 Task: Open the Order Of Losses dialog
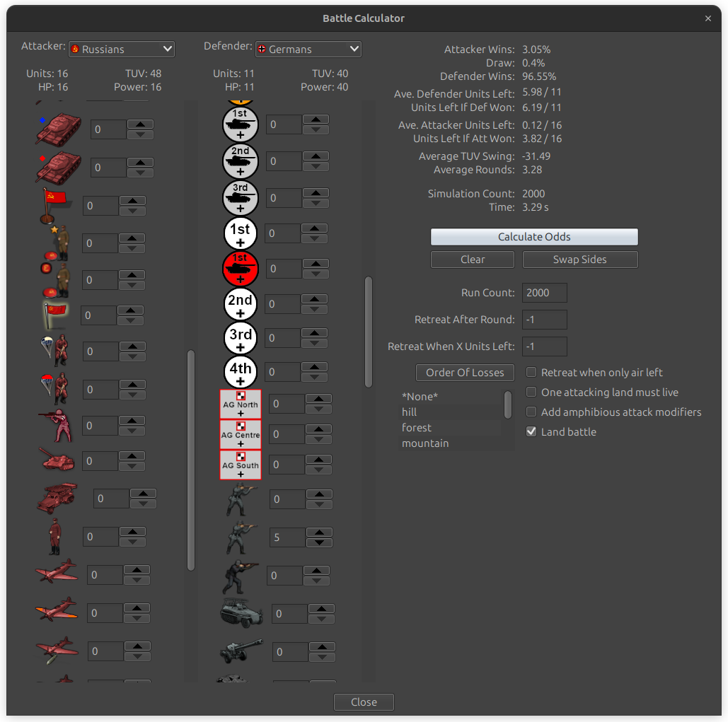coord(465,372)
